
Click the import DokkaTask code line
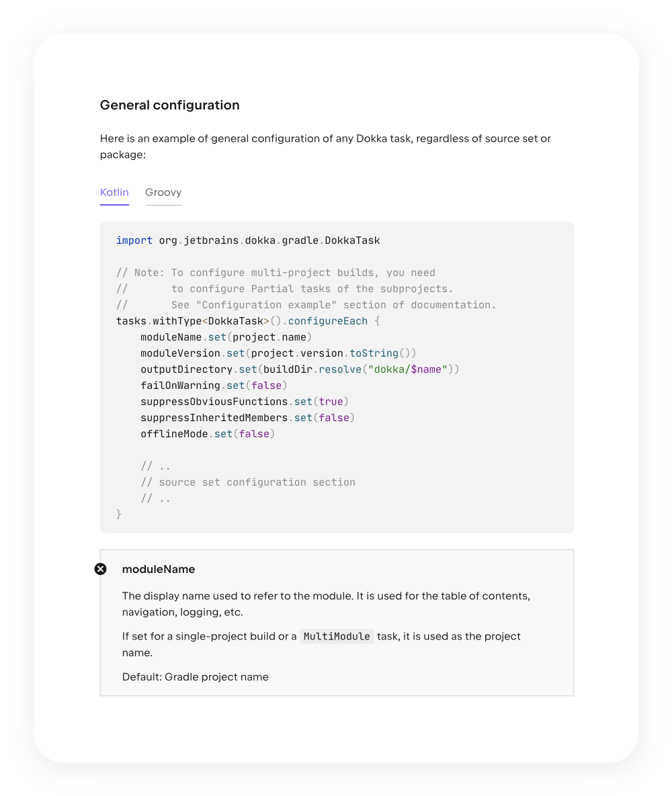tap(248, 240)
